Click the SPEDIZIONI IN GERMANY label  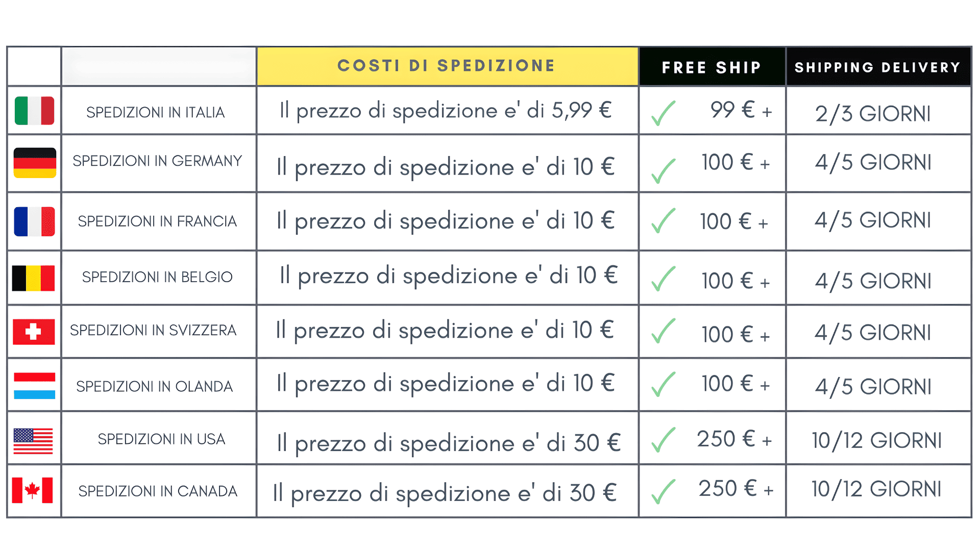[x=157, y=161]
